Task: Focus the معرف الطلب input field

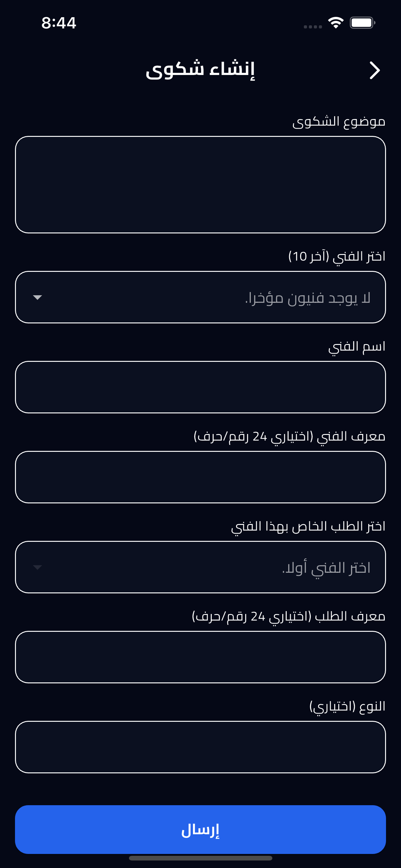Action: (x=200, y=657)
